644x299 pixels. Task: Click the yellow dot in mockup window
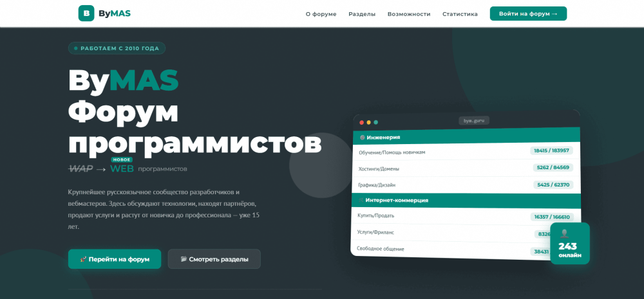[368, 122]
